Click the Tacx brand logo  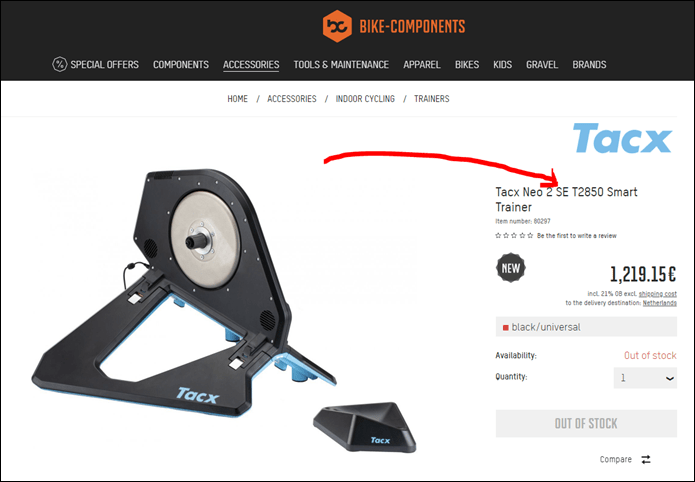(x=622, y=138)
